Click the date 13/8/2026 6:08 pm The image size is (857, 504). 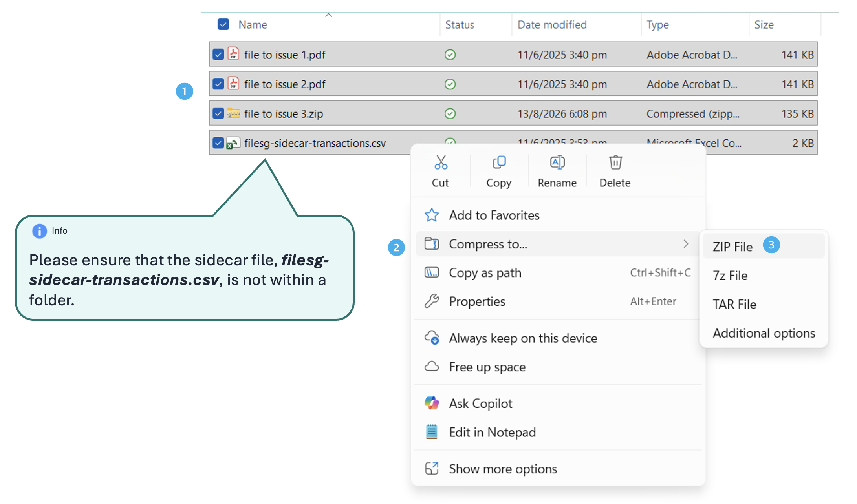562,114
